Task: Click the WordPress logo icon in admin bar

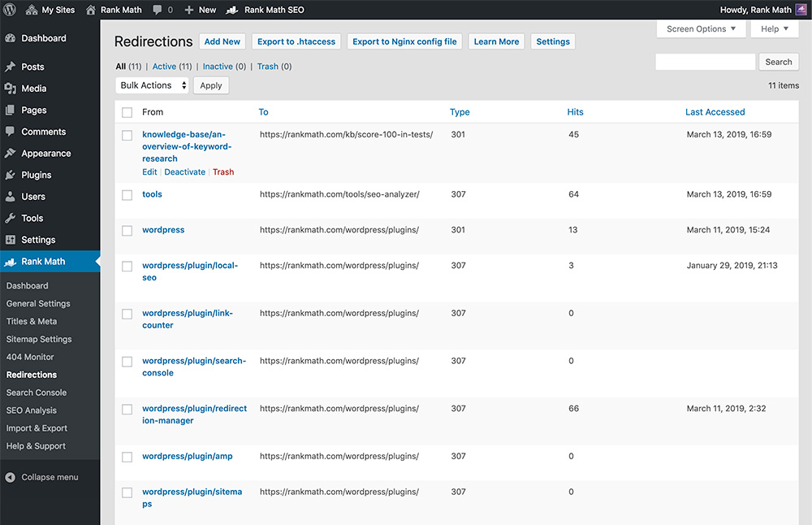Action: 11,10
